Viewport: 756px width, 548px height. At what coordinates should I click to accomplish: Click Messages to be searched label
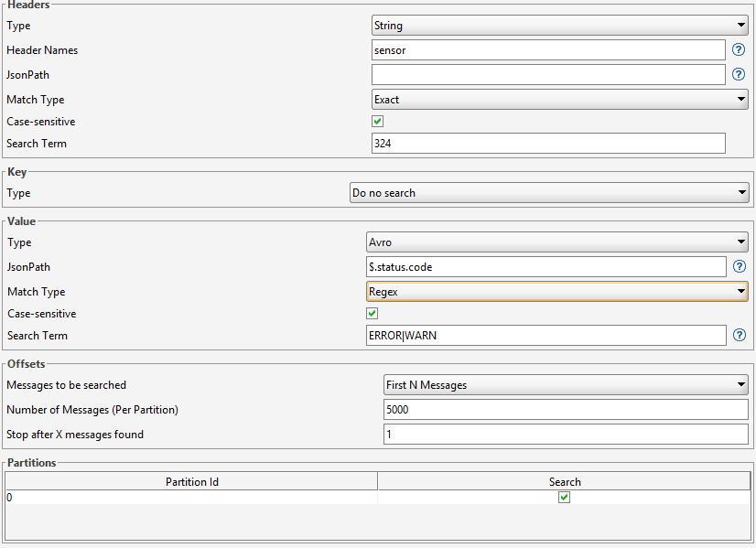[x=66, y=385]
